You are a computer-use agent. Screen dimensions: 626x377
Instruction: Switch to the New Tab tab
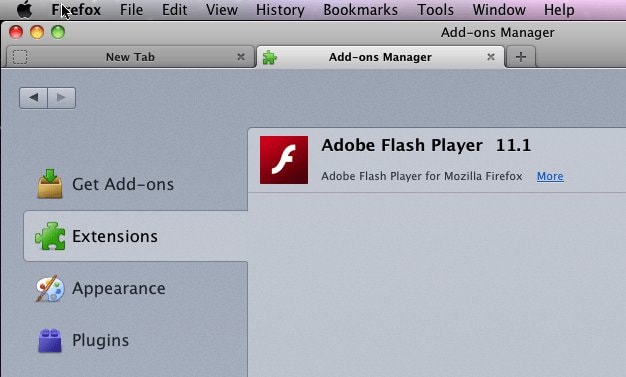coord(131,57)
